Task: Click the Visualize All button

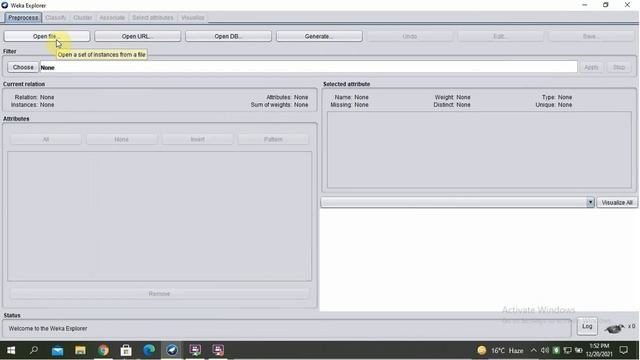Action: [x=617, y=202]
